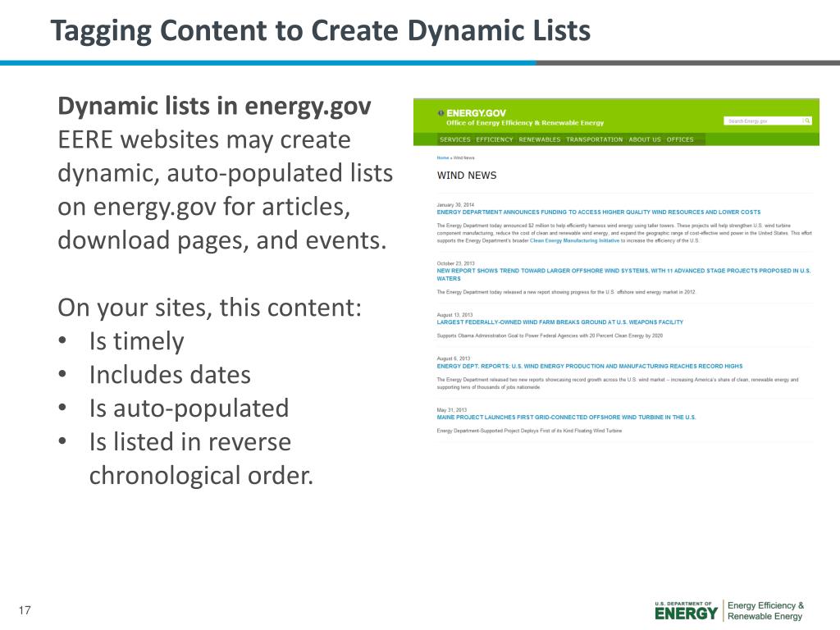840x630 pixels.
Task: Open the RENEWABLES menu item
Action: (540, 139)
